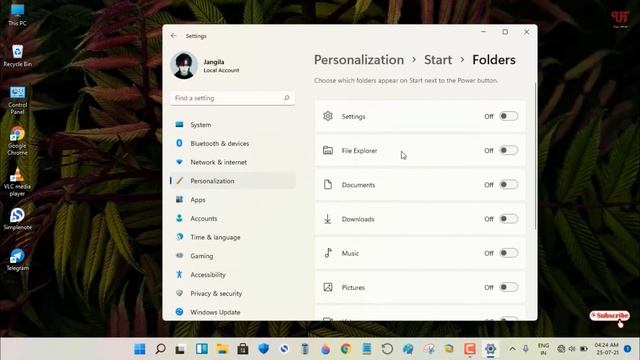The width and height of the screenshot is (640, 360).
Task: Open Accessibility settings category
Action: click(x=233, y=275)
